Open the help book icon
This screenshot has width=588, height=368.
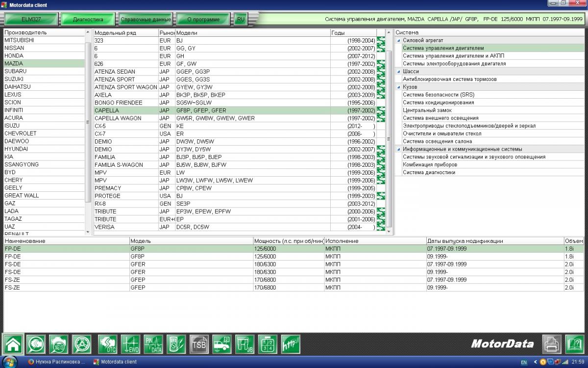click(x=575, y=344)
